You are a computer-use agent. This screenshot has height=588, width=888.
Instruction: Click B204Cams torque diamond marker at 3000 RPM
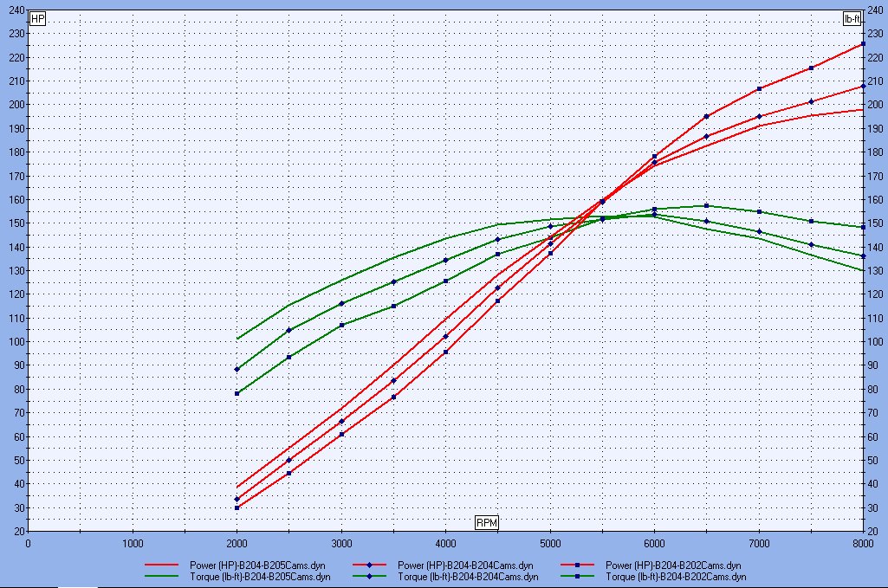[x=341, y=303]
